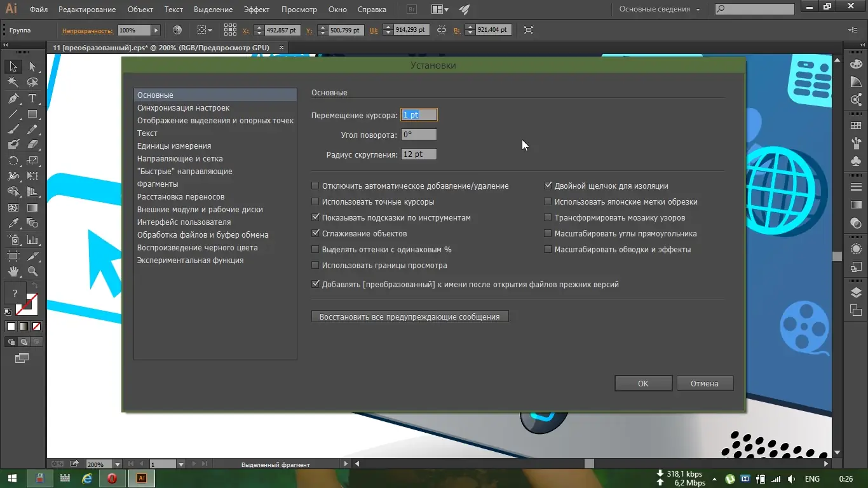
Task: Open the artboard navigation dropdown
Action: 181,464
